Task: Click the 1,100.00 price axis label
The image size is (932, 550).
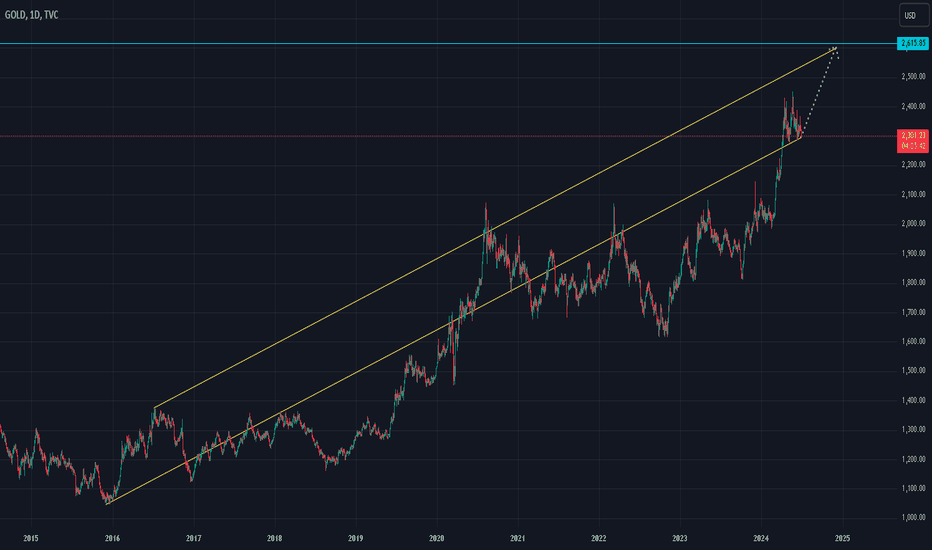Action: (914, 488)
